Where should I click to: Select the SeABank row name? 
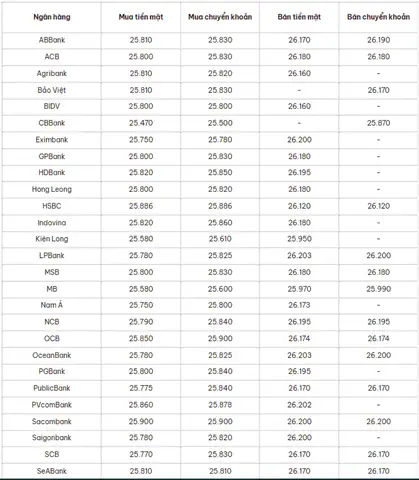52,471
